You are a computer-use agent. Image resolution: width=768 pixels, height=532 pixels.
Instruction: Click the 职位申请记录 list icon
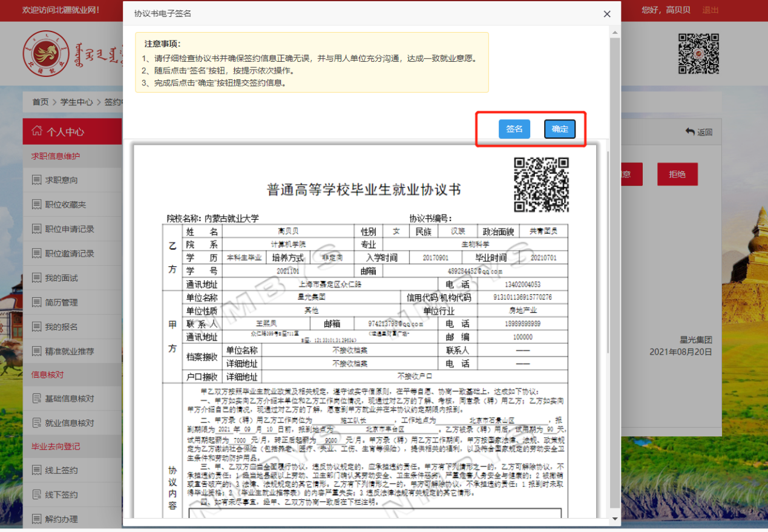[36, 229]
